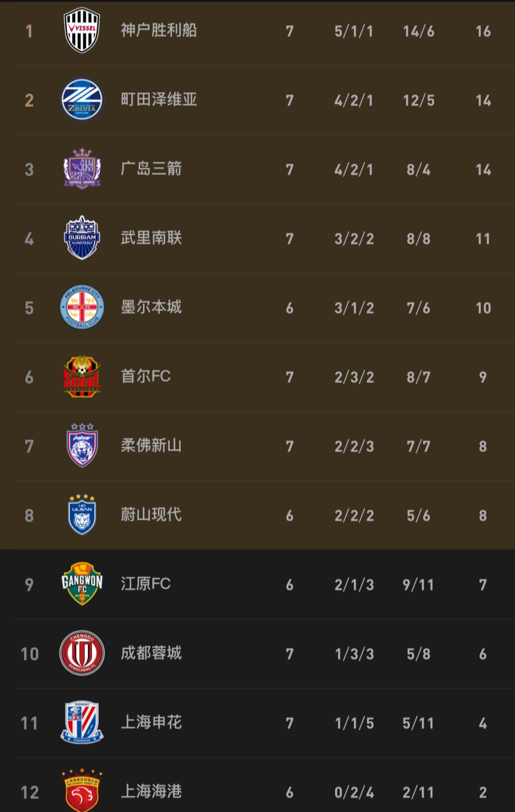Click the Vissel Kobe club logo
The image size is (515, 812).
click(82, 31)
